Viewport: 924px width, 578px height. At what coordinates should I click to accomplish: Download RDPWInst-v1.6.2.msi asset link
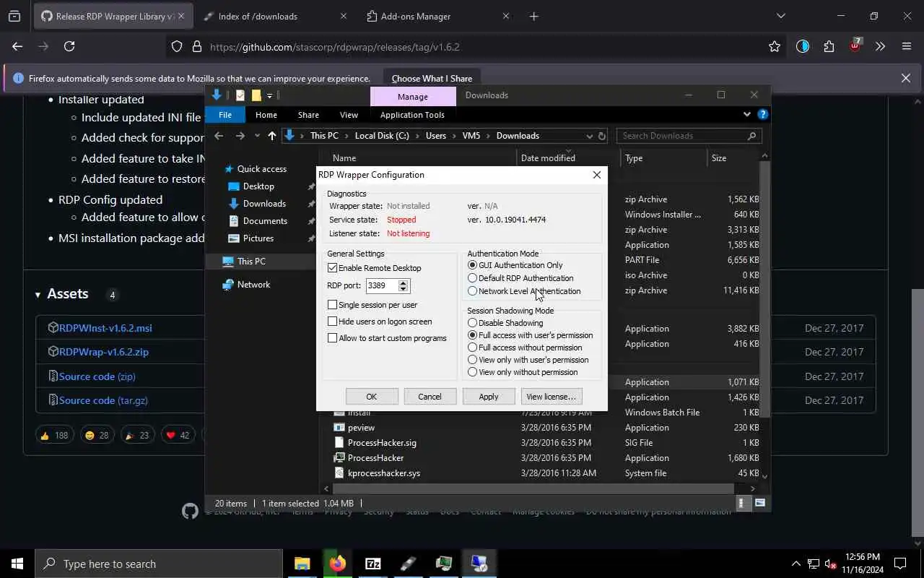coord(105,328)
